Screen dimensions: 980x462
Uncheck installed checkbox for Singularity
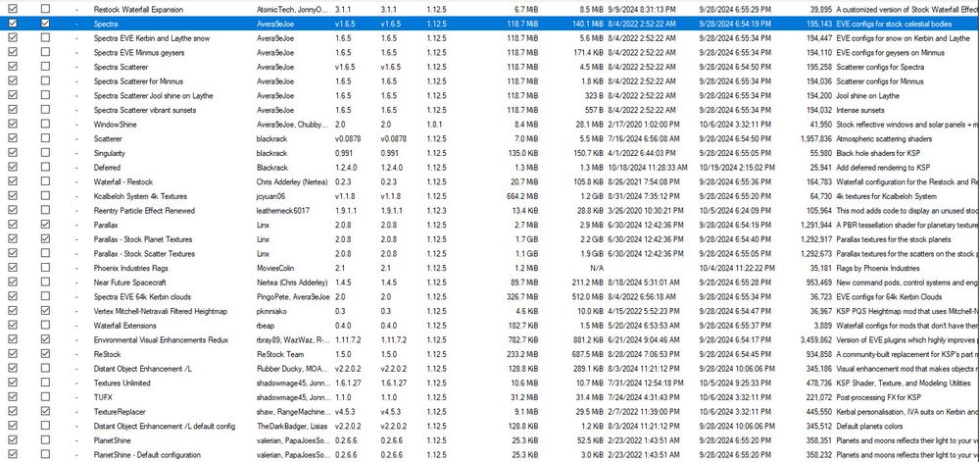tap(13, 153)
